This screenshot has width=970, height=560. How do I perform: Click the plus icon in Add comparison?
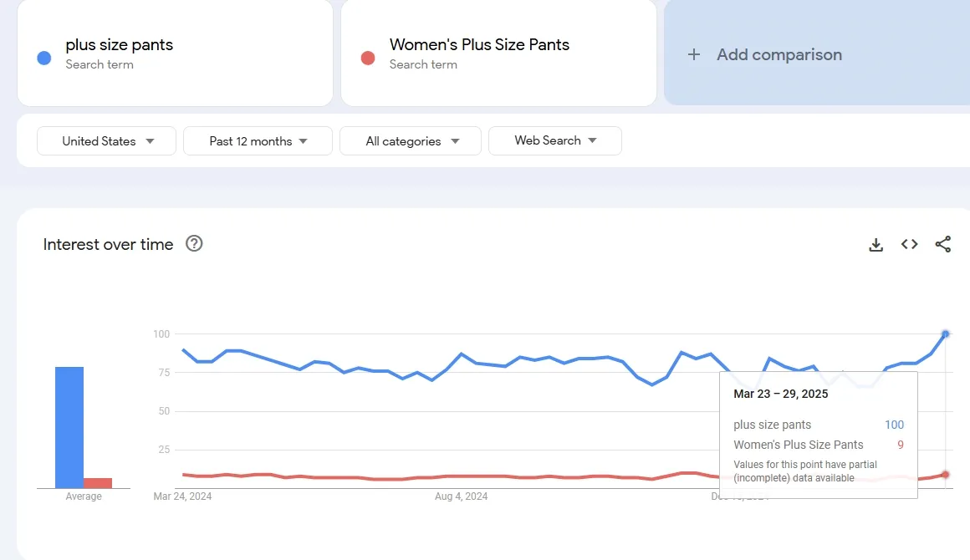(x=693, y=55)
